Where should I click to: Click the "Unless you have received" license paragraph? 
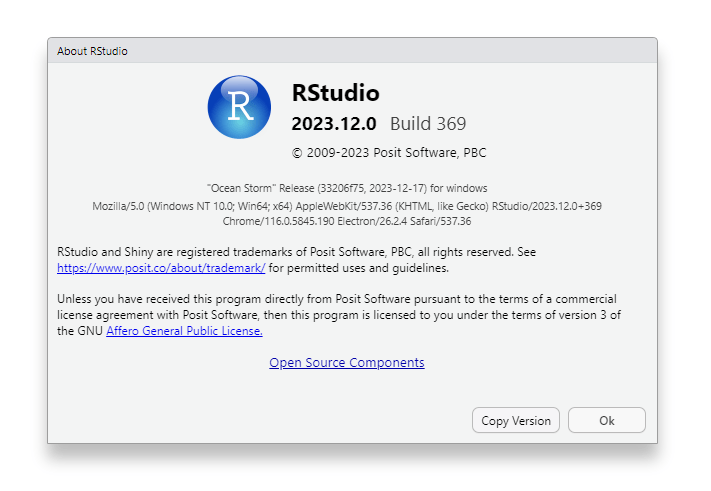pos(339,315)
